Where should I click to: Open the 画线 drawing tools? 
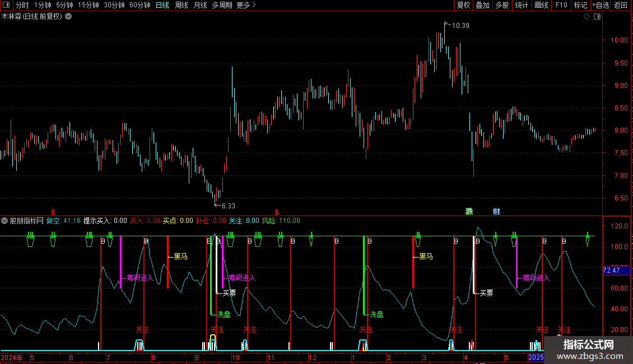(x=541, y=5)
